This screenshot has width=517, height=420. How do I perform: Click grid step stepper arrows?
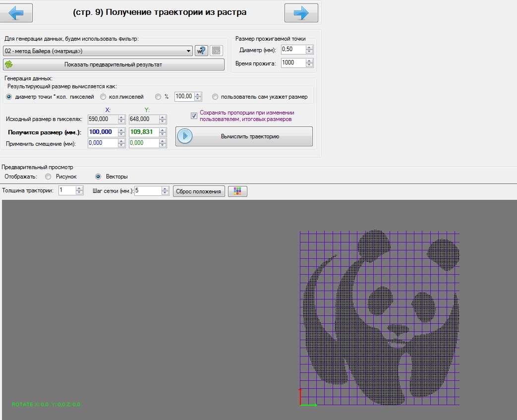(x=165, y=191)
